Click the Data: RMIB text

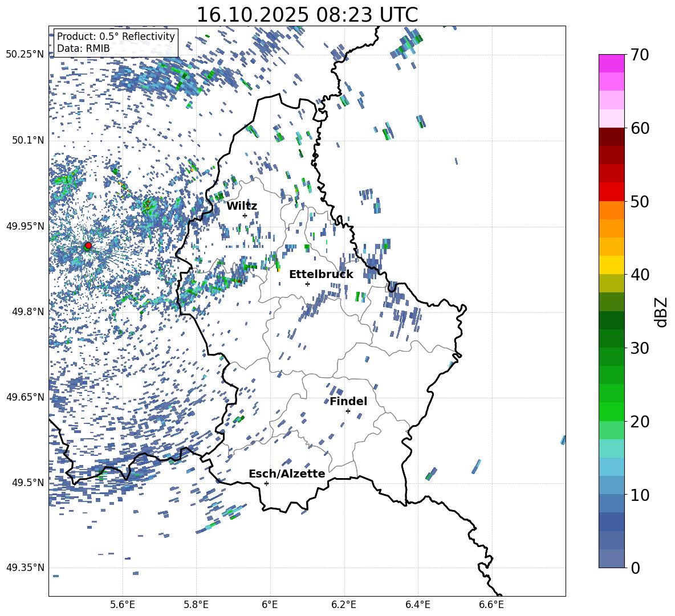click(83, 48)
